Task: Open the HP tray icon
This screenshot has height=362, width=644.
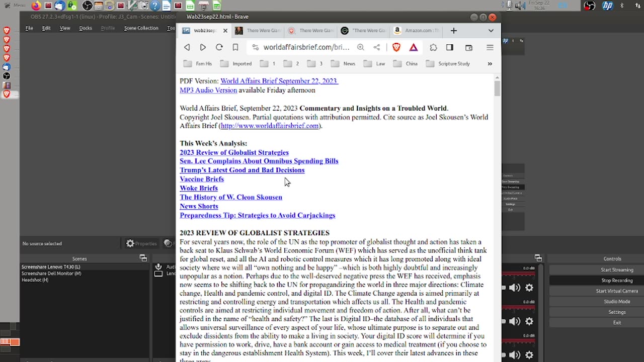Action: [x=608, y=6]
